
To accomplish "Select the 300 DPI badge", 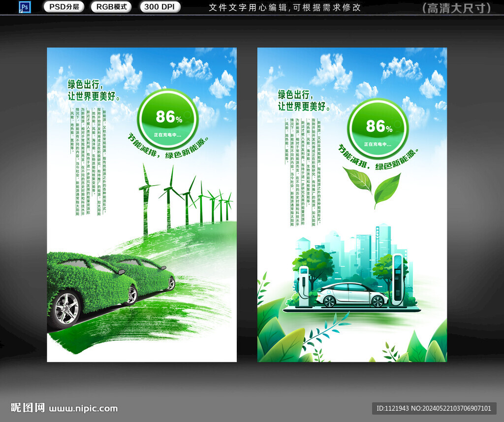I will click(158, 7).
